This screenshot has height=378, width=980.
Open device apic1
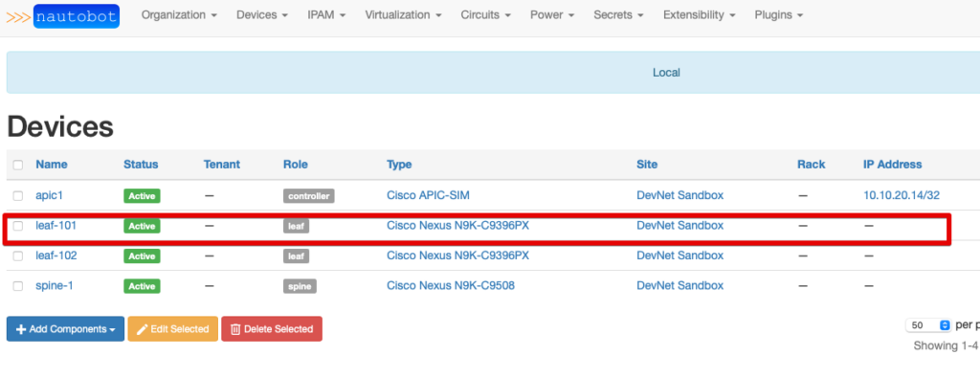[50, 195]
